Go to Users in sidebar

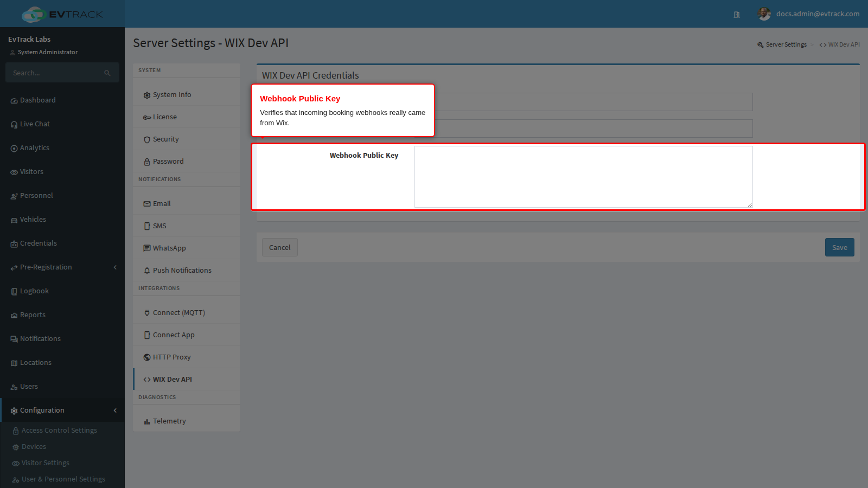coord(62,387)
